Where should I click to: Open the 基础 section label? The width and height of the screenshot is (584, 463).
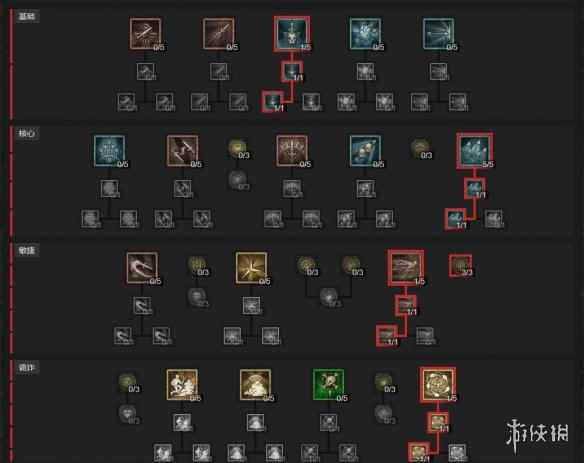point(27,16)
